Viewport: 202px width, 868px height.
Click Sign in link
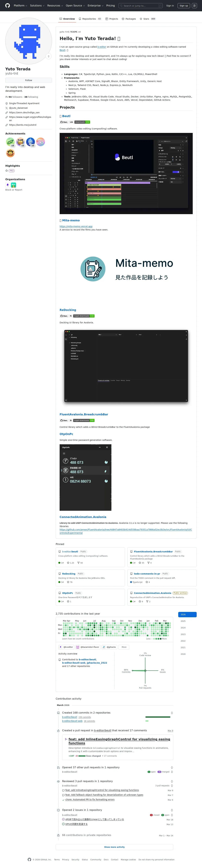170,5
